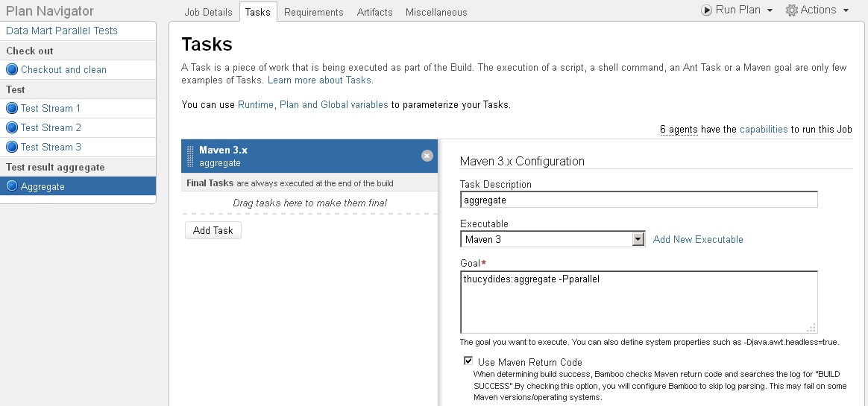This screenshot has height=406, width=868.
Task: Click blue status icon beside Aggregate job
Action: pyautogui.click(x=12, y=185)
